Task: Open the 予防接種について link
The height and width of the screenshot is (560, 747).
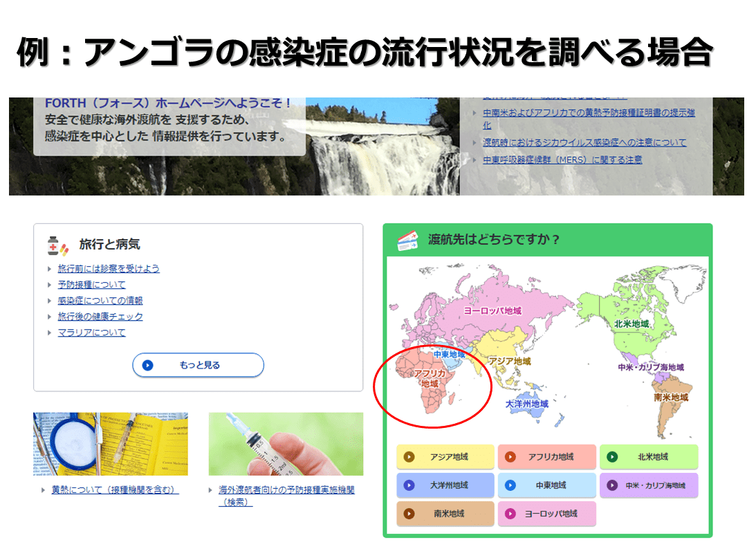Action: pos(92,285)
